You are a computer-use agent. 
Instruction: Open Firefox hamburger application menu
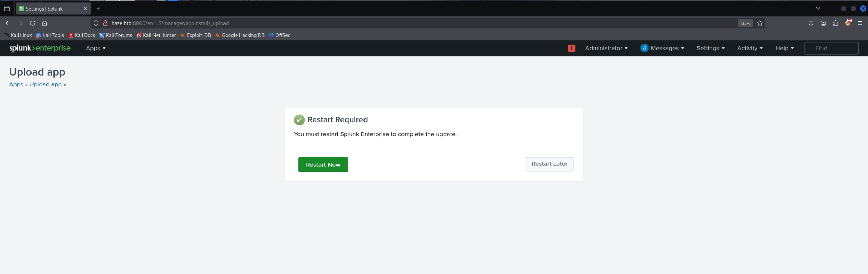tap(859, 23)
